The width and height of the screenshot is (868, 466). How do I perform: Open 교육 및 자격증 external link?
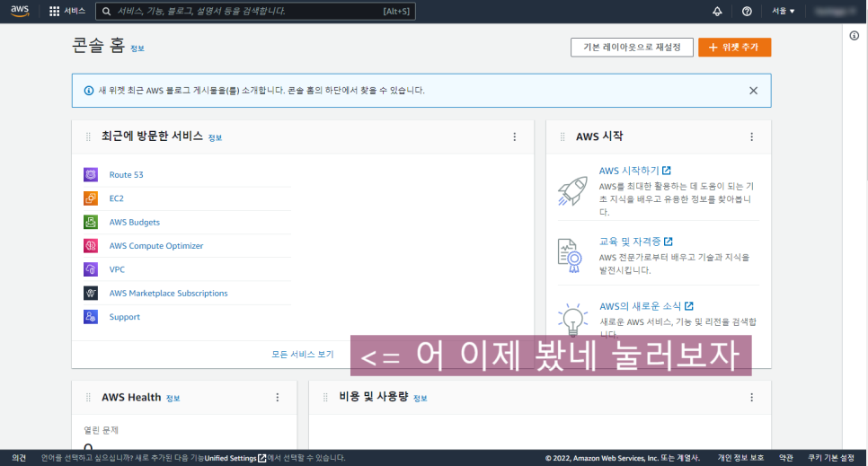pos(636,242)
